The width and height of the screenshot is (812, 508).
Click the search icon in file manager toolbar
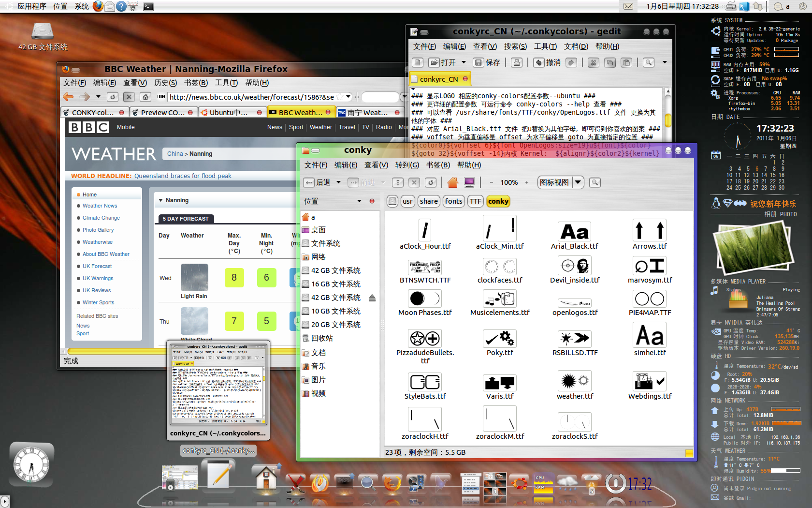point(595,182)
